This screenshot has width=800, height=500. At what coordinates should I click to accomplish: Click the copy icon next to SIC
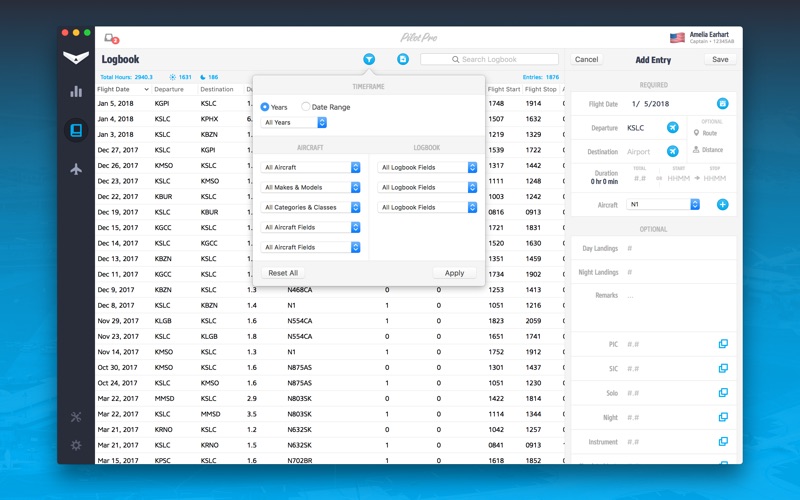click(723, 368)
